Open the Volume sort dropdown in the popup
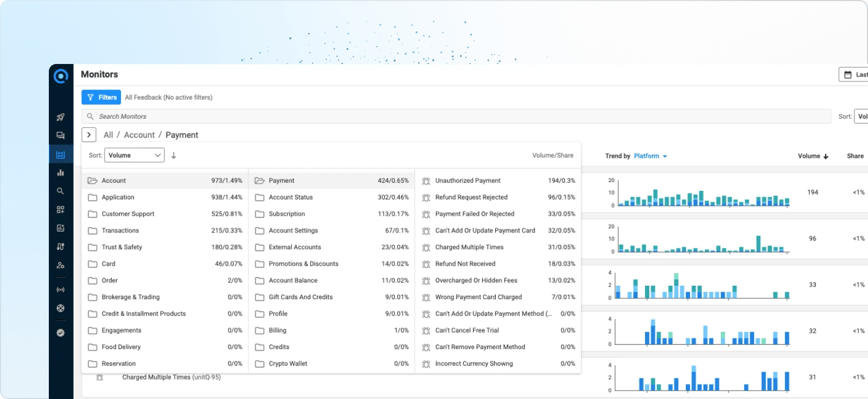 [x=135, y=155]
